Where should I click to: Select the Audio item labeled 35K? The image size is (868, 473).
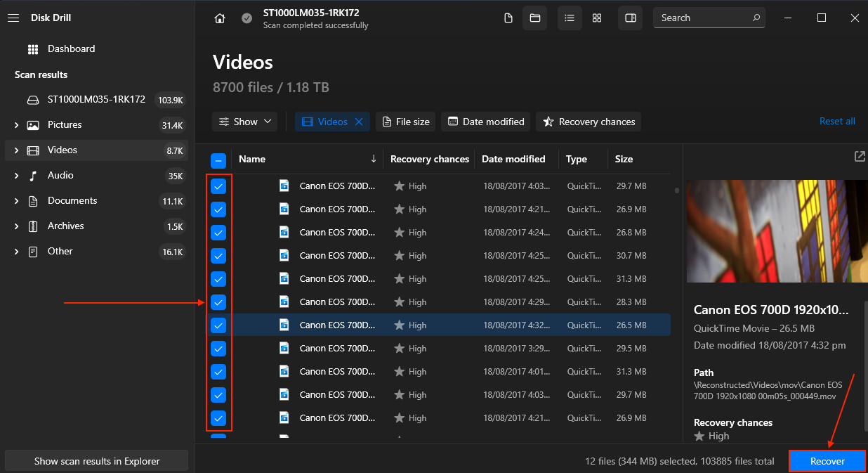click(x=97, y=176)
